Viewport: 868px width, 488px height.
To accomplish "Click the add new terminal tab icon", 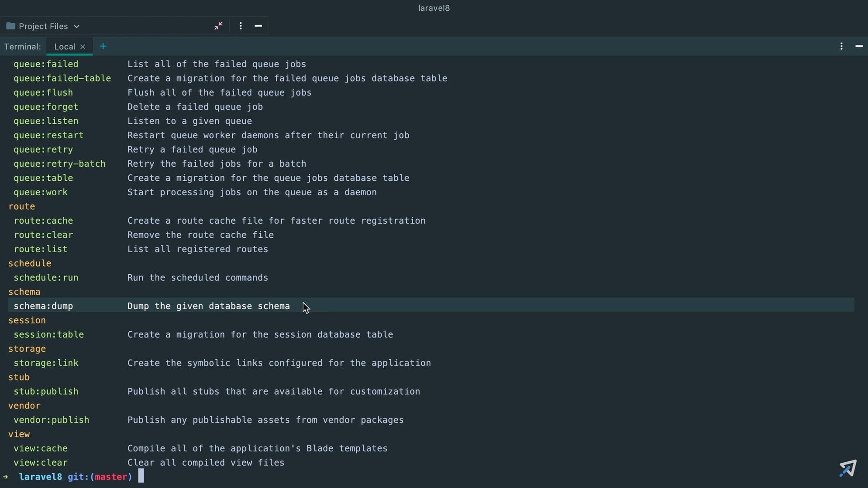I will tap(103, 47).
